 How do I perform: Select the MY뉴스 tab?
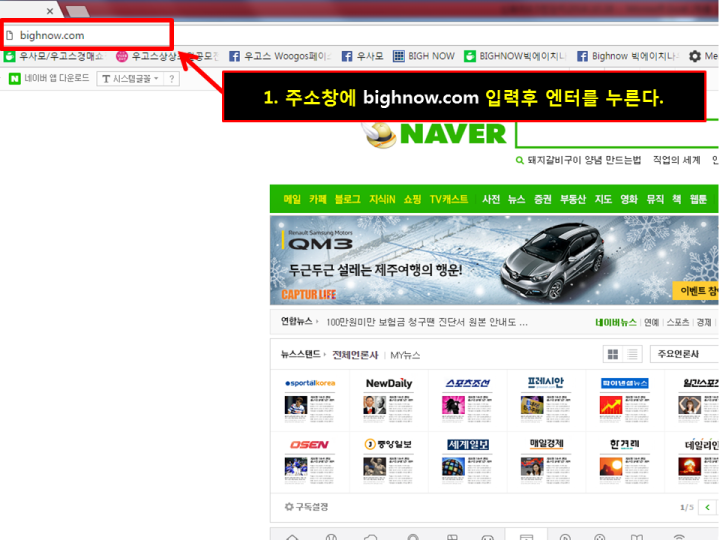click(405, 355)
